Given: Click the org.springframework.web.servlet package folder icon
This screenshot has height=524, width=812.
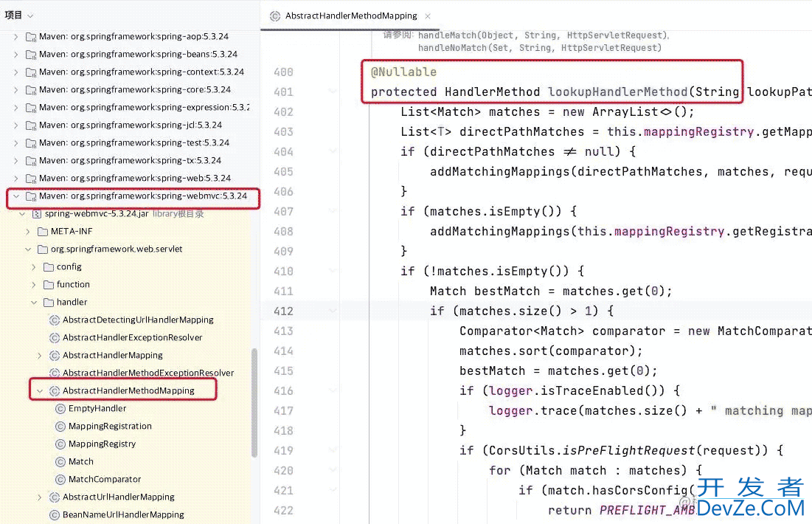Looking at the screenshot, I should click(x=43, y=249).
